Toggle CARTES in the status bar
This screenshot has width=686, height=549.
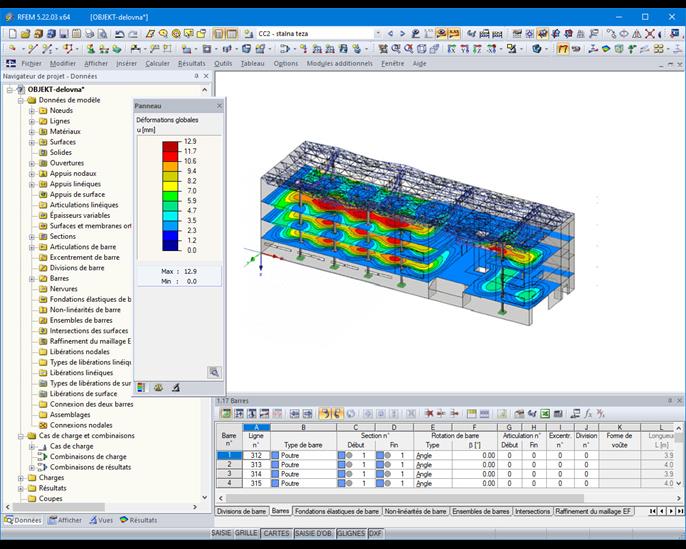[x=276, y=533]
